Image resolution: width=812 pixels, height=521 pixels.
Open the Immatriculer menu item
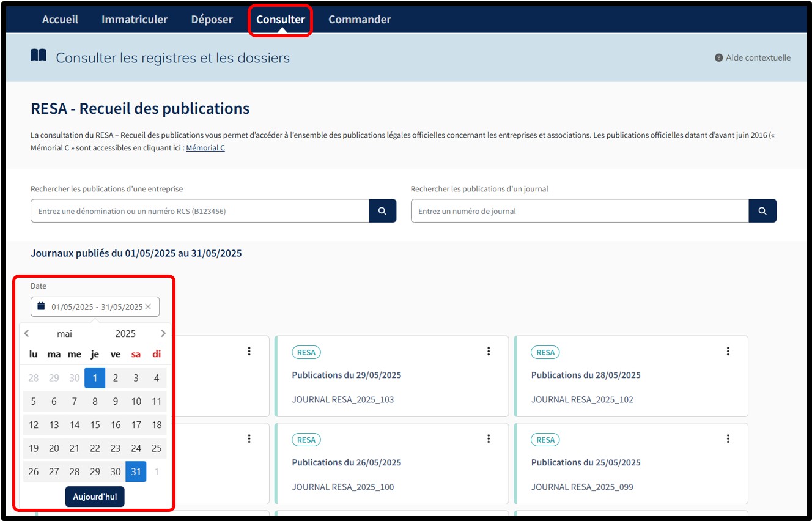(x=134, y=20)
